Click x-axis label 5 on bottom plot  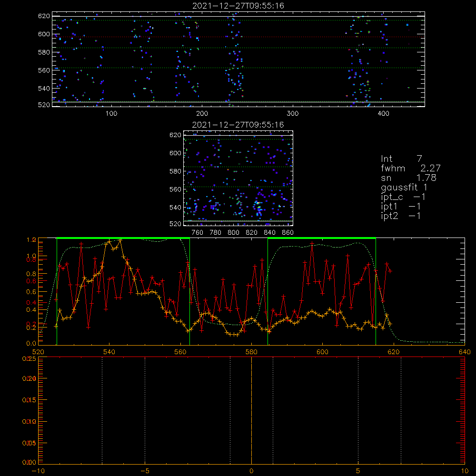(358, 471)
